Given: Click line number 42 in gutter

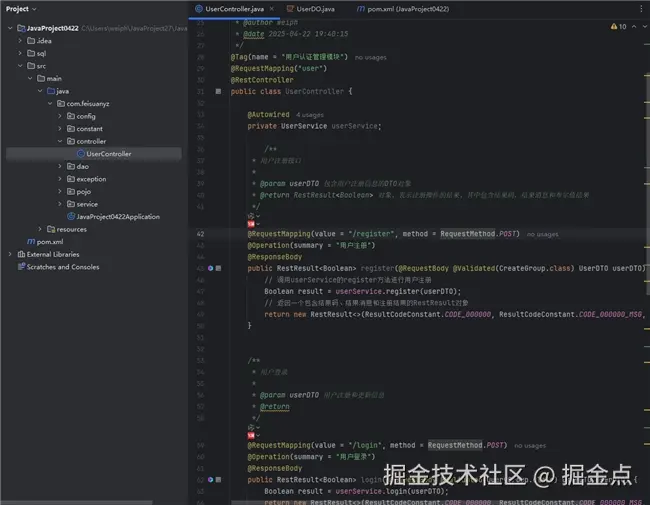Looking at the screenshot, I should 201,234.
